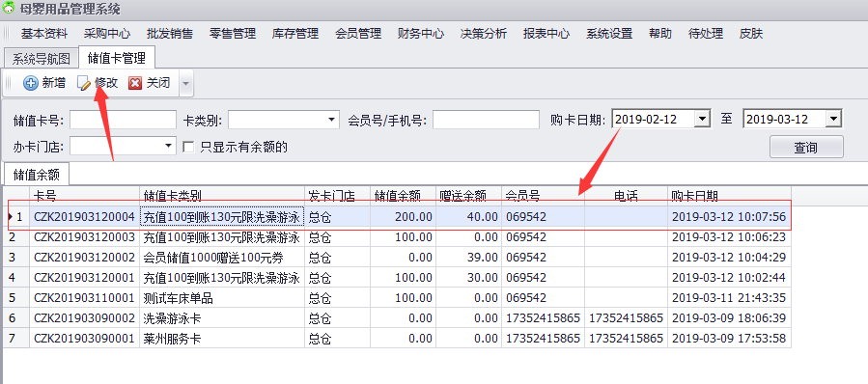
Task: Select row header number 7
Action: 16,338
